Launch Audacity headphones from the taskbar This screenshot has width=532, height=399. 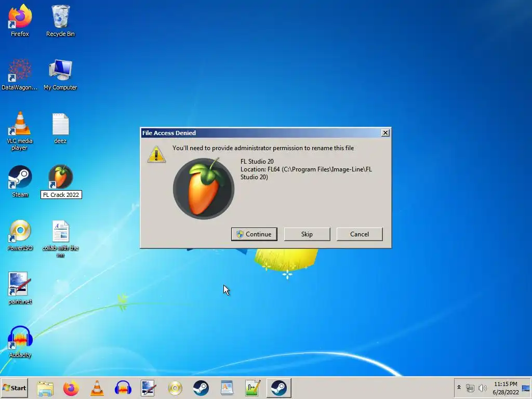(123, 388)
